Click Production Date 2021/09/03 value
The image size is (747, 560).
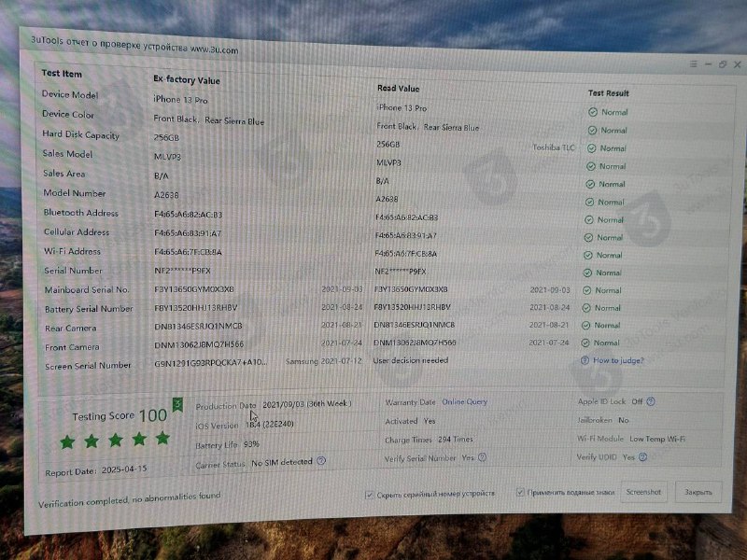point(307,404)
